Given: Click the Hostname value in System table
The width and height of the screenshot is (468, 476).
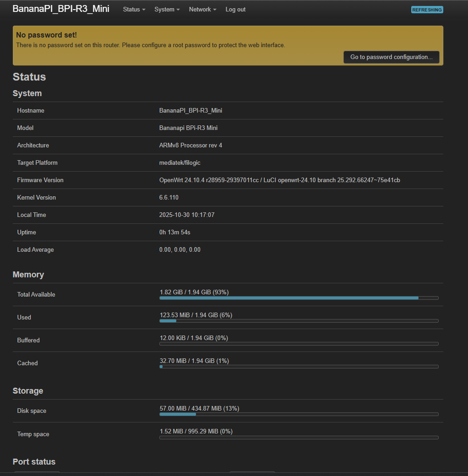Looking at the screenshot, I should (190, 111).
